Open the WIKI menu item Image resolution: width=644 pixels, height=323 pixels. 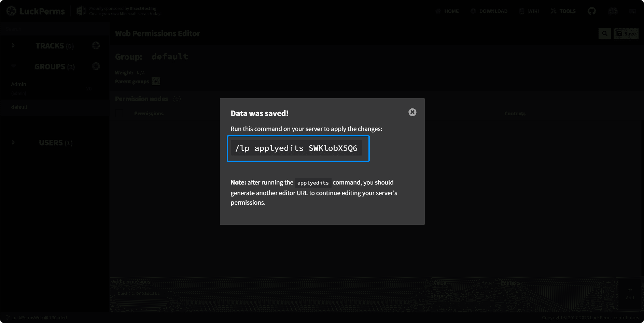[x=529, y=11]
